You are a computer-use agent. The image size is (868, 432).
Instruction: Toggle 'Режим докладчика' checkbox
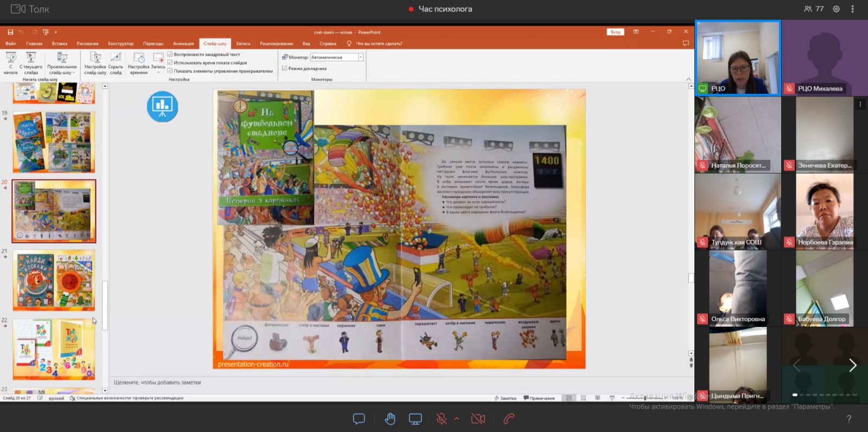(x=284, y=68)
